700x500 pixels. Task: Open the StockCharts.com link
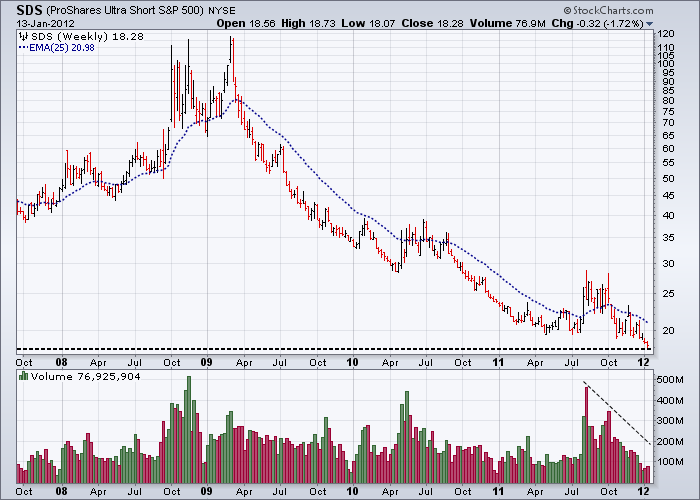tap(608, 11)
